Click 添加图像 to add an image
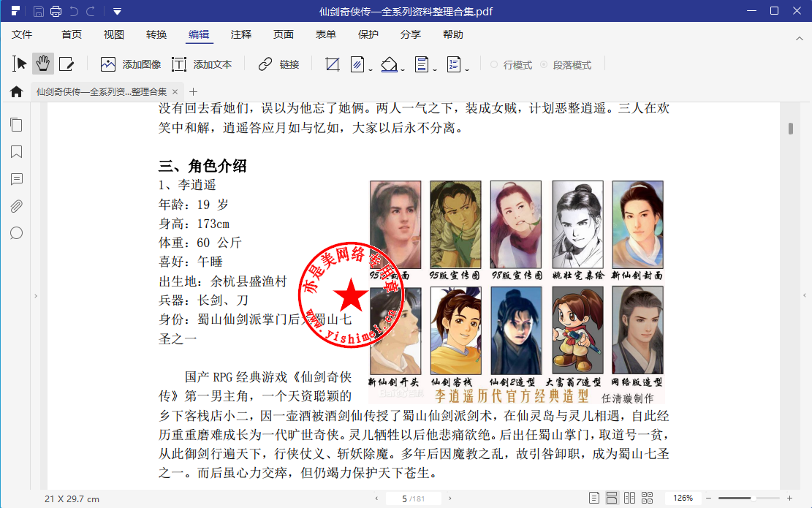Image resolution: width=812 pixels, height=508 pixels. pyautogui.click(x=131, y=64)
